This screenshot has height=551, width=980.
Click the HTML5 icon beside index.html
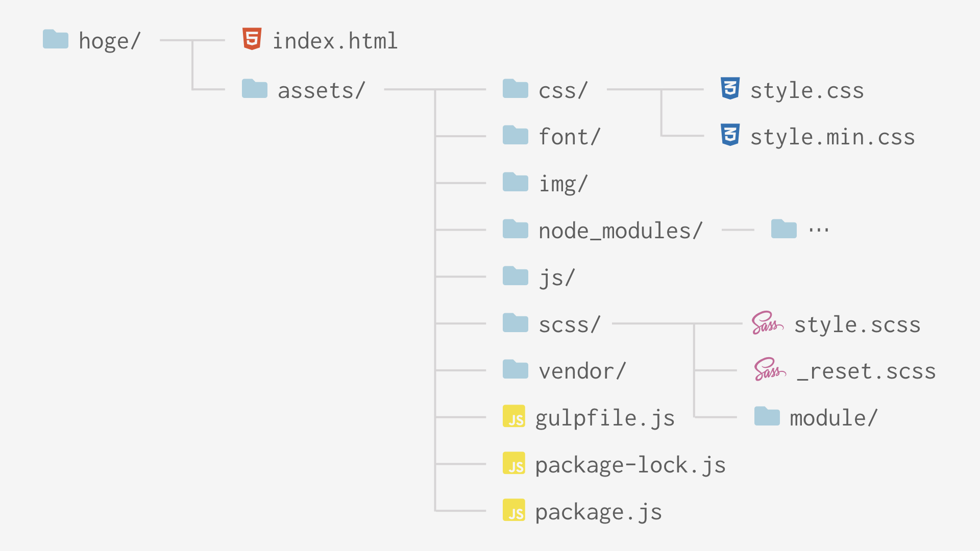pos(252,39)
